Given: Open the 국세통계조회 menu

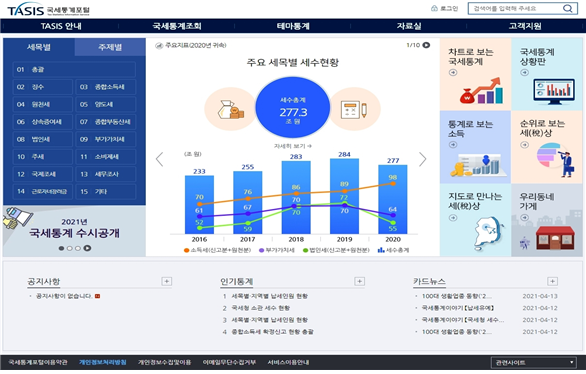Looking at the screenshot, I should coord(177,26).
